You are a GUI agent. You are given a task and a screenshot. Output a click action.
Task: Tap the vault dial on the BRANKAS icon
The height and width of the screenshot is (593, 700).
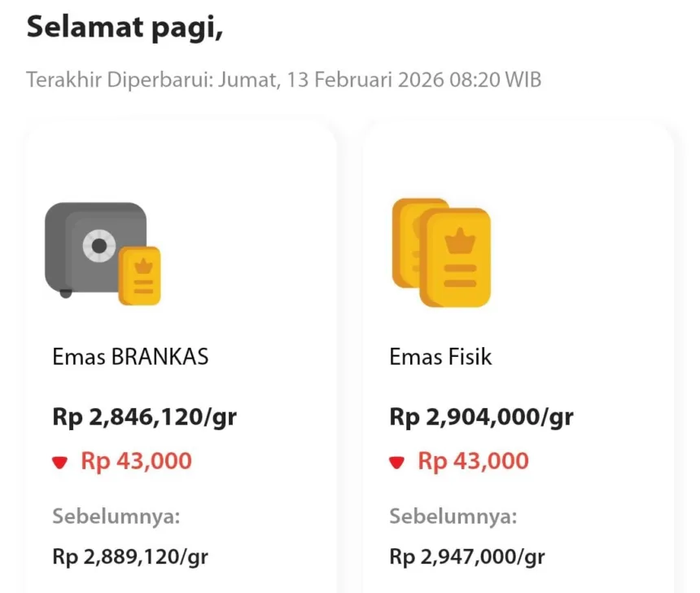point(99,244)
